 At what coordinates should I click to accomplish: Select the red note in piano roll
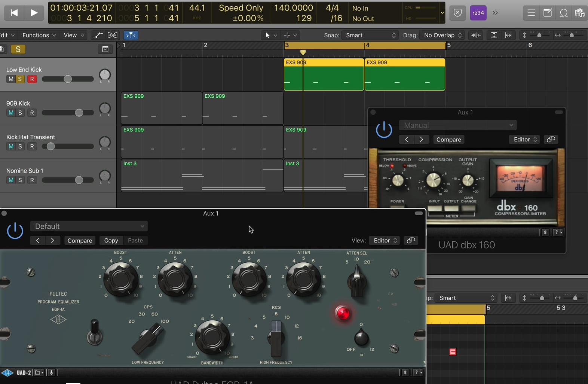tap(453, 352)
